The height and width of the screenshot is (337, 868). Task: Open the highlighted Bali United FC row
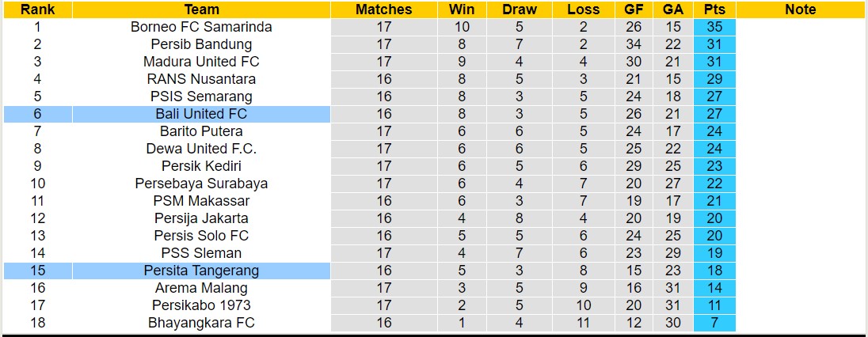tap(201, 114)
